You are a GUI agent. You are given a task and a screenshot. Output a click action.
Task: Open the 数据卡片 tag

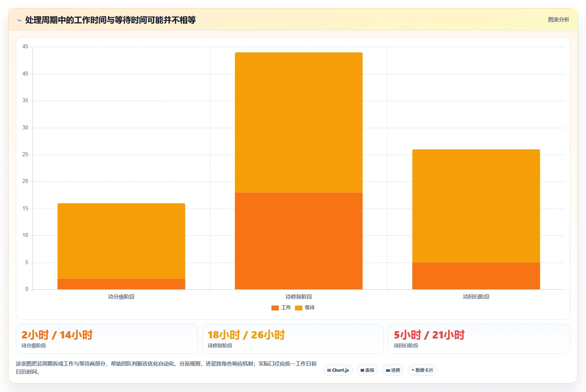(422, 370)
